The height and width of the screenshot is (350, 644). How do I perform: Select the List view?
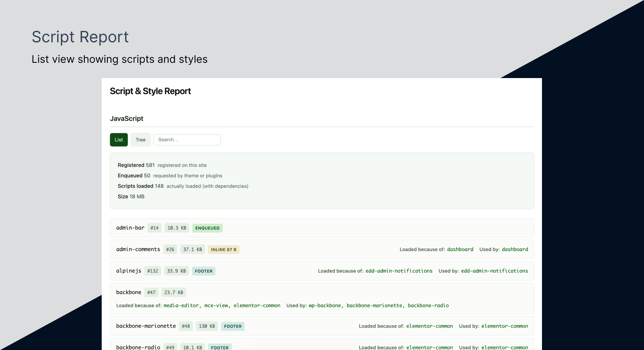(x=119, y=140)
